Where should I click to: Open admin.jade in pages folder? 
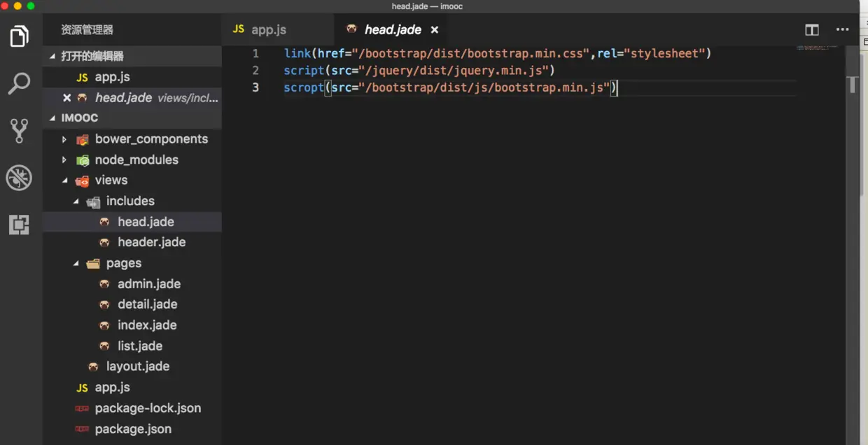132,284
